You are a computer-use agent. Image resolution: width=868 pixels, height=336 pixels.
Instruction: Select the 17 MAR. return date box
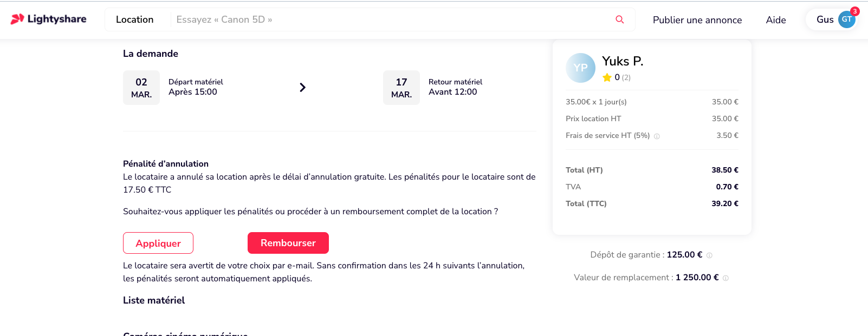coord(401,88)
